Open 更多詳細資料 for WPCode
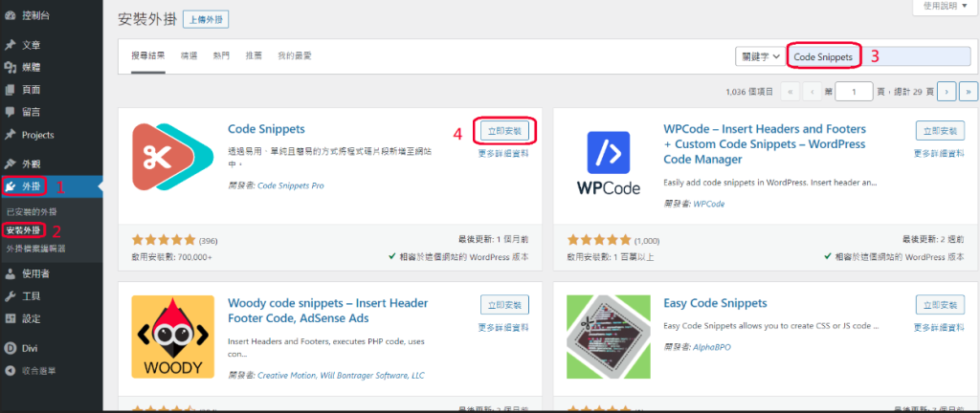Image resolution: width=980 pixels, height=413 pixels. pyautogui.click(x=939, y=153)
